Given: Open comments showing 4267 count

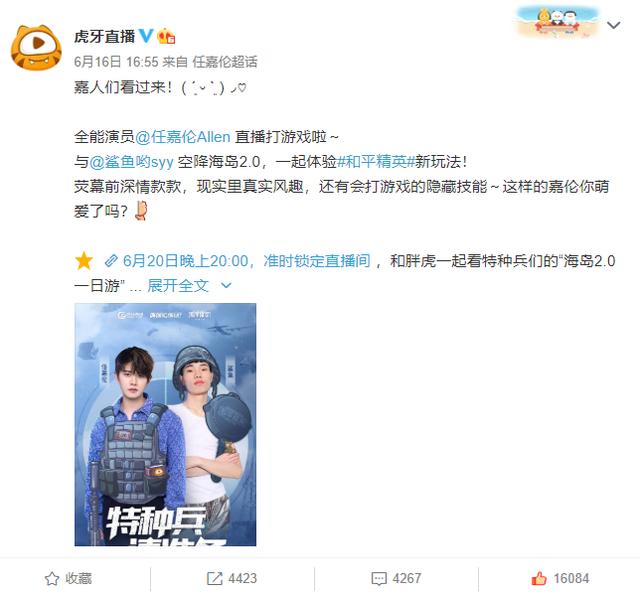Looking at the screenshot, I should point(396,578).
